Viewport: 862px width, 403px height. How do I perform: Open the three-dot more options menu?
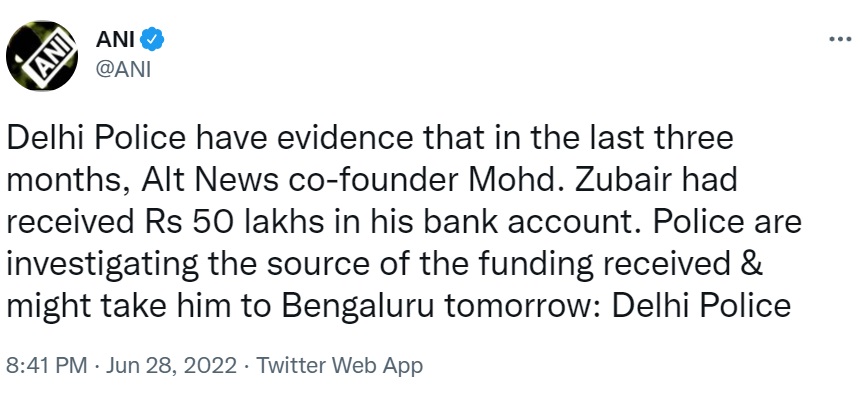pos(840,40)
